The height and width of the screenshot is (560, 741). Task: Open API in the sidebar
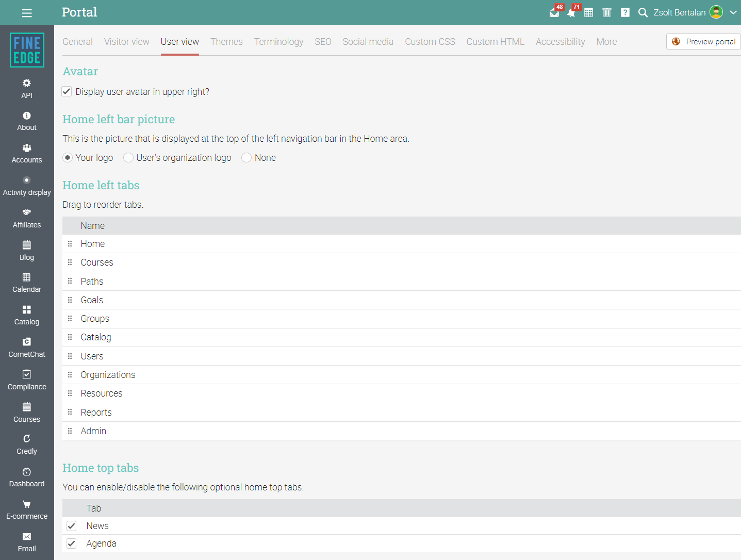pyautogui.click(x=27, y=89)
